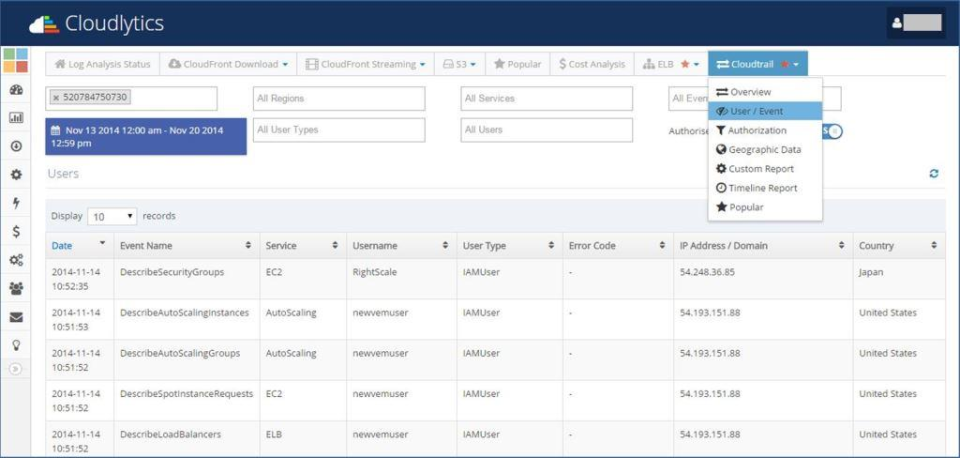Select User / Event menu item
Screen dimensions: 960x458
pos(765,111)
